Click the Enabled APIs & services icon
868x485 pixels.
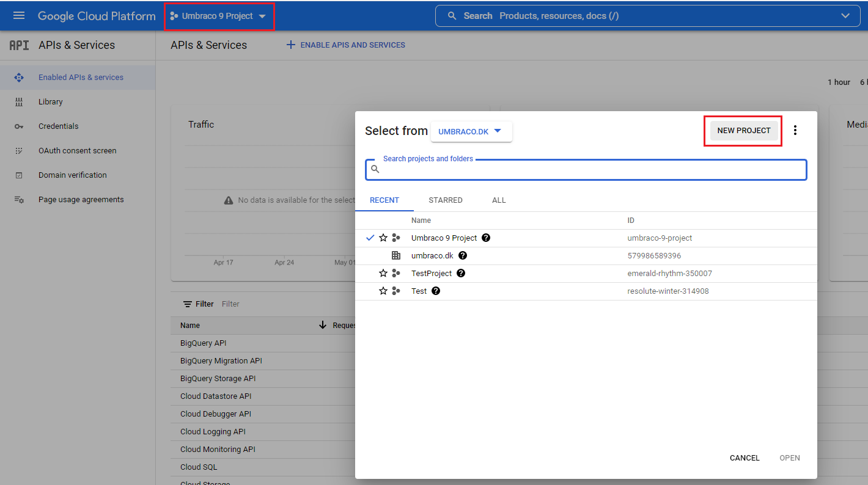pyautogui.click(x=19, y=78)
